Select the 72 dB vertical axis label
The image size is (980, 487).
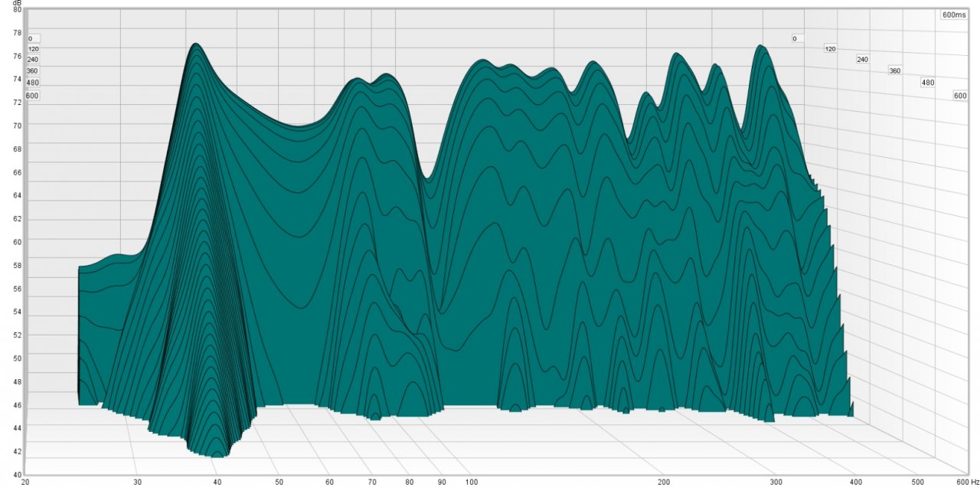[x=17, y=102]
